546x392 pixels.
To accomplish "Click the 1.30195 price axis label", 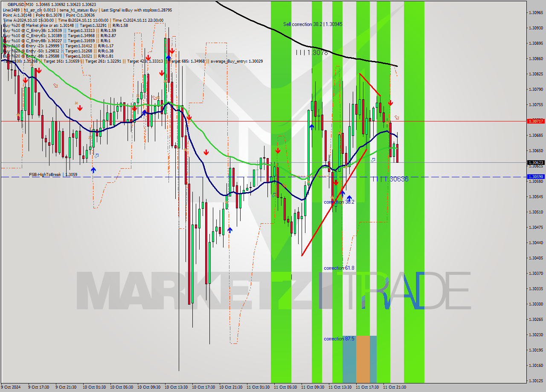I will point(535,350).
